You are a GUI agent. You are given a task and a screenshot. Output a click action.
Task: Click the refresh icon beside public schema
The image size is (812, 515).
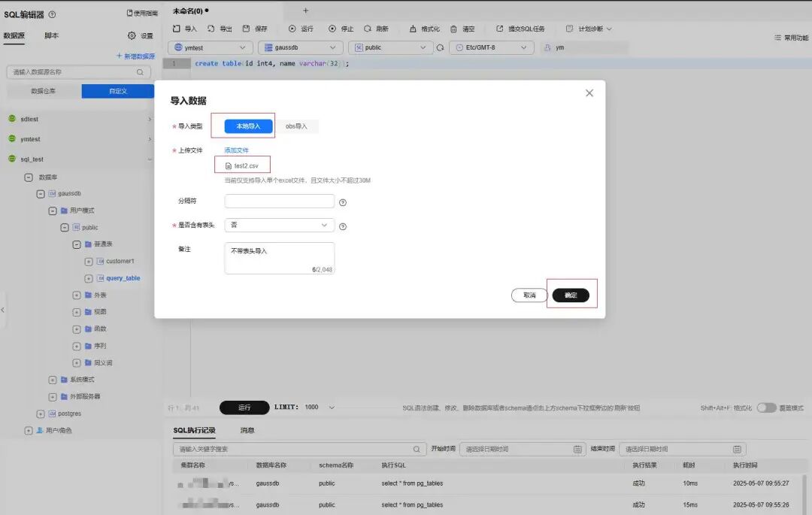(440, 47)
